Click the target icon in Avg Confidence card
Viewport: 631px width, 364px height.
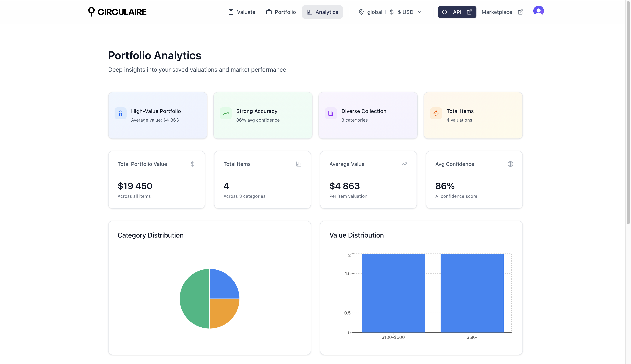pyautogui.click(x=510, y=164)
